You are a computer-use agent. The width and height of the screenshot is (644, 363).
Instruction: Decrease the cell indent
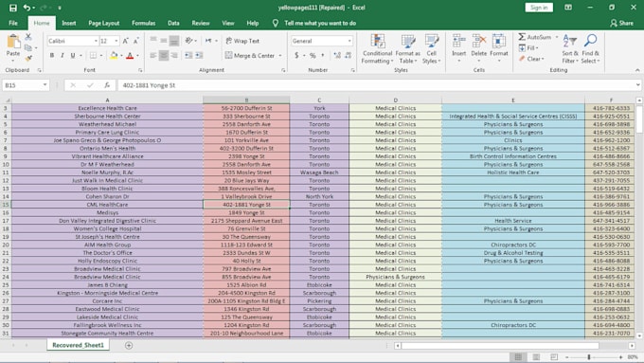[188, 55]
